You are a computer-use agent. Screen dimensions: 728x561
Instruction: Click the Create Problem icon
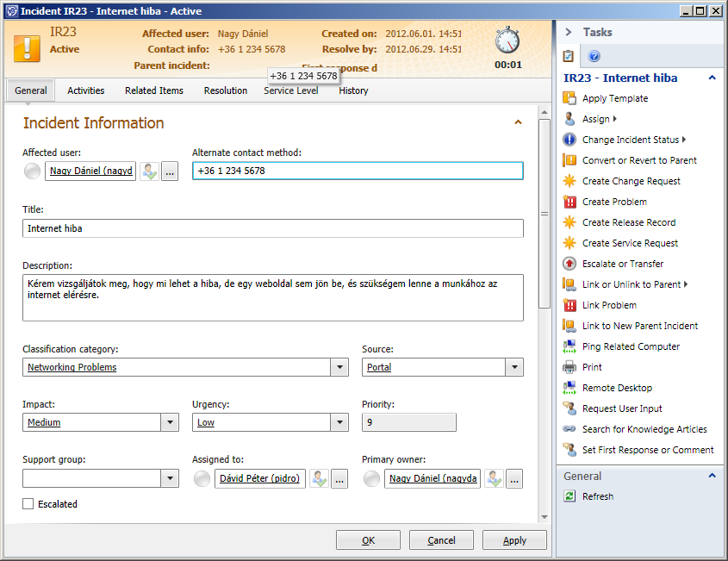click(569, 202)
